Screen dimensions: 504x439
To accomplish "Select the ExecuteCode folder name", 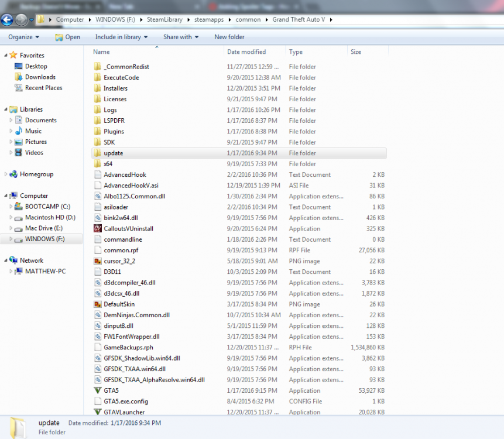I will (121, 77).
